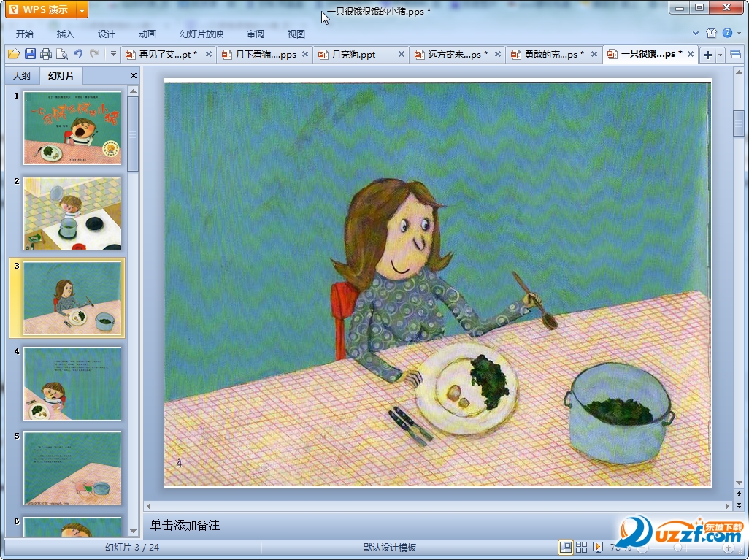Close the 月下看猫....pps document tab
Screen dimensions: 749x560
coord(305,55)
